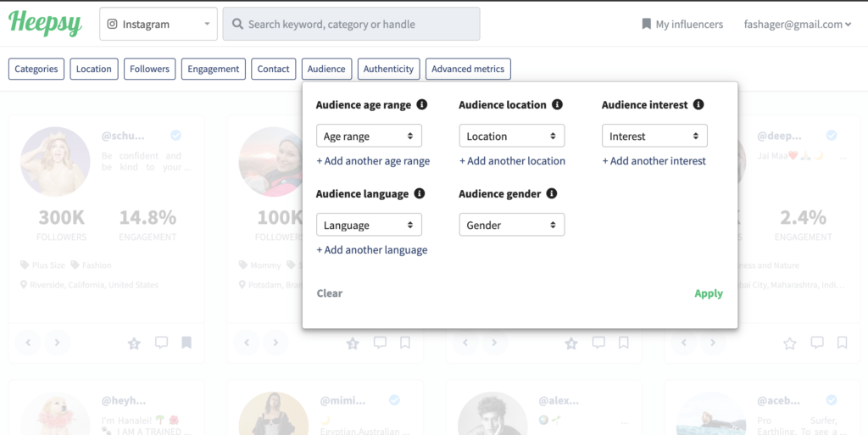Image resolution: width=868 pixels, height=435 pixels.
Task: Focus the search keyword, category or handle field
Action: 352,24
